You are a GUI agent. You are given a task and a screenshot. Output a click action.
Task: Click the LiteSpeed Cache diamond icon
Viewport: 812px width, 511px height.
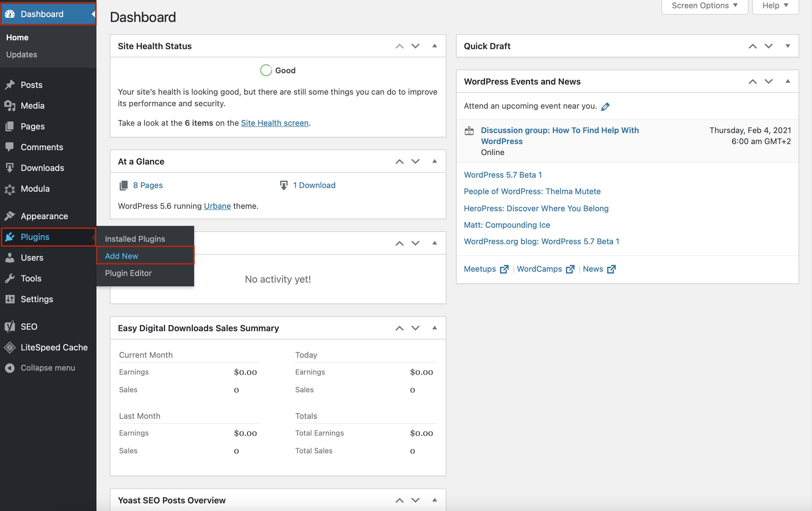coord(10,347)
